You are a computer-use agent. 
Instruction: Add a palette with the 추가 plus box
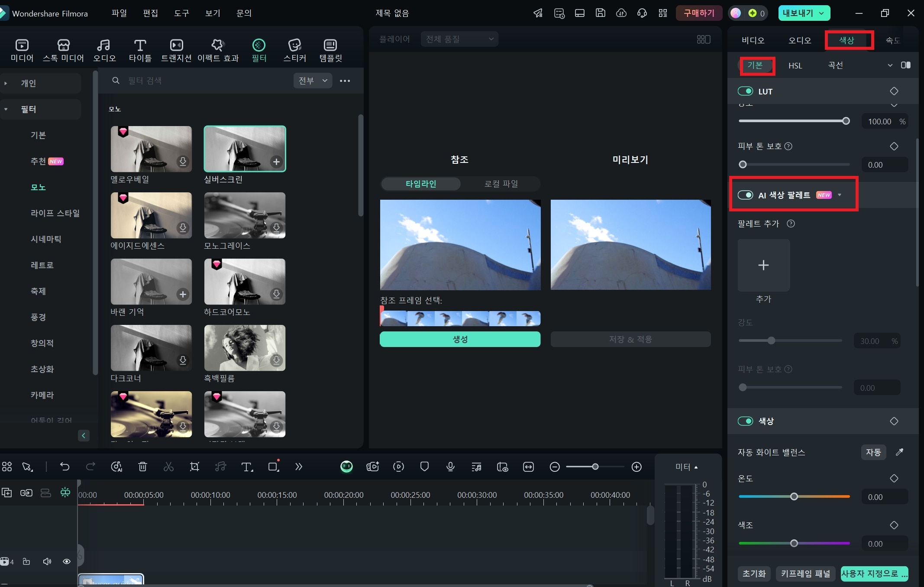(763, 265)
